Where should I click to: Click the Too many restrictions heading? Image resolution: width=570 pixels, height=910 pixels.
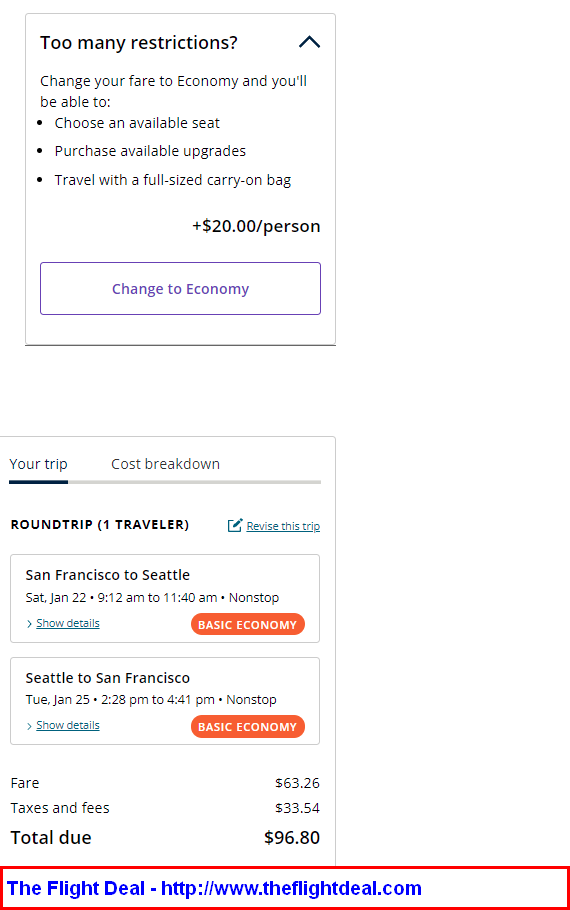click(x=139, y=43)
